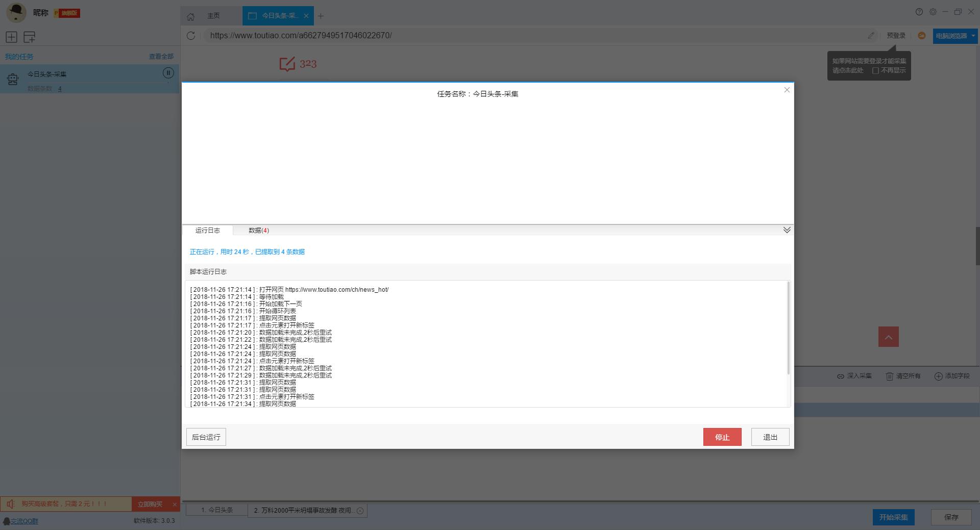Close the task run dialog X
The image size is (980, 530).
click(x=787, y=90)
